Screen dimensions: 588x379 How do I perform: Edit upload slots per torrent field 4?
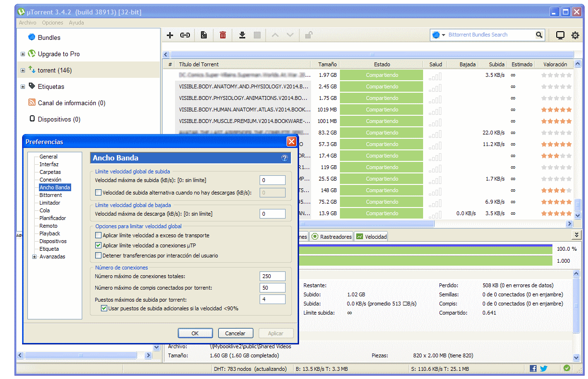[x=273, y=299]
